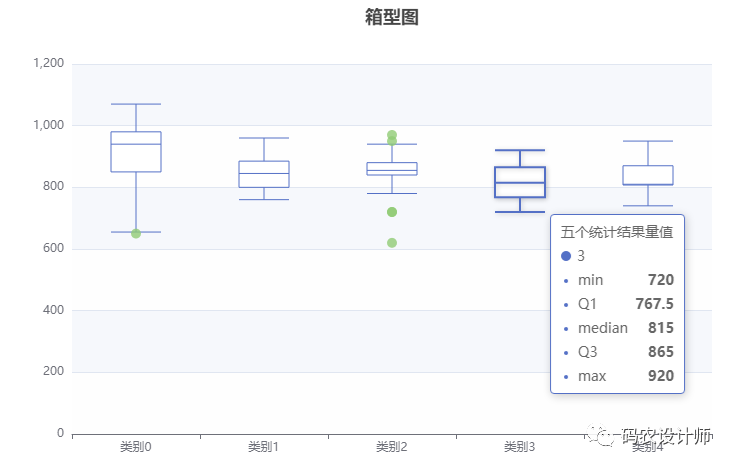This screenshot has height=468, width=734.
Task: Select the lowest green outlier near 600
Action: coord(392,243)
